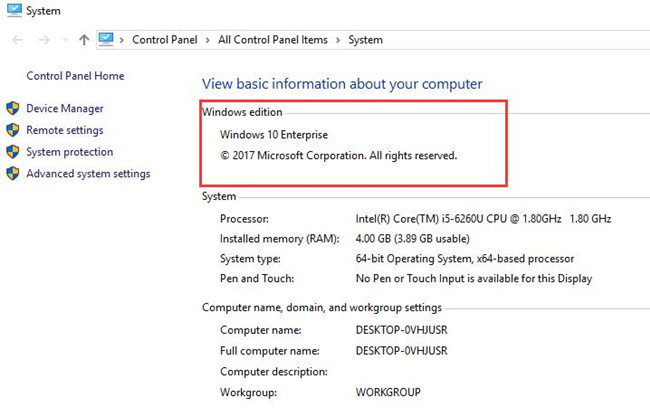650x416 pixels.
Task: Open Remote settings
Action: click(x=65, y=130)
